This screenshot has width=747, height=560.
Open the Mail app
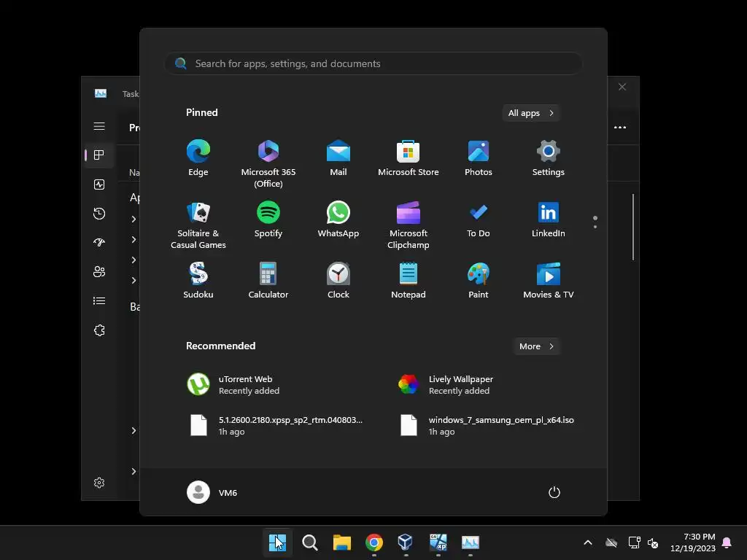(338, 158)
